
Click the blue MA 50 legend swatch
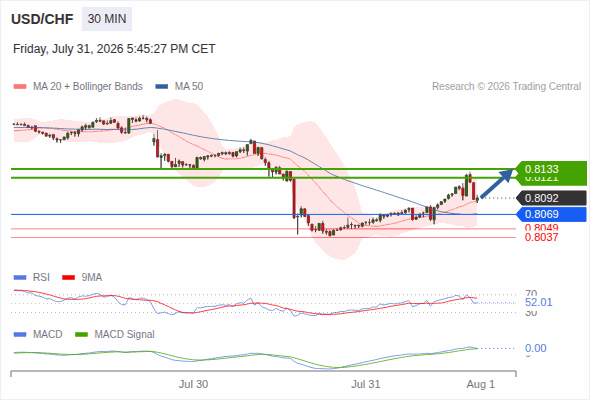click(x=162, y=87)
